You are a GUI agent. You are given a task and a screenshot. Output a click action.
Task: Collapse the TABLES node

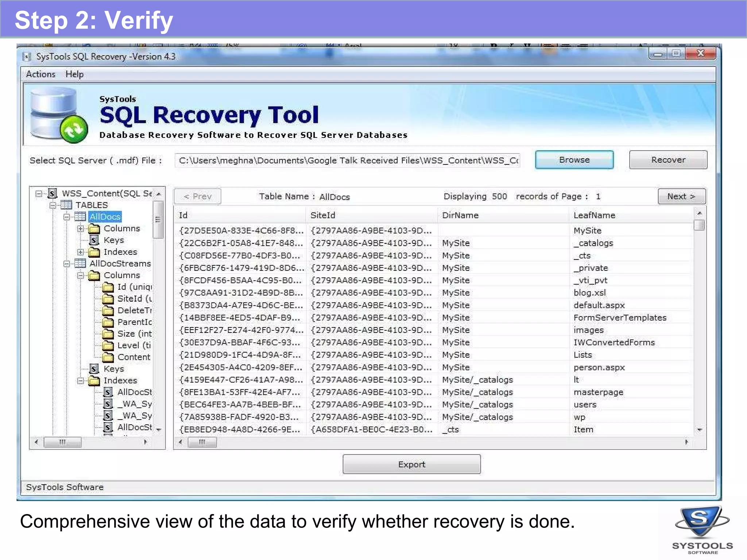tap(53, 205)
